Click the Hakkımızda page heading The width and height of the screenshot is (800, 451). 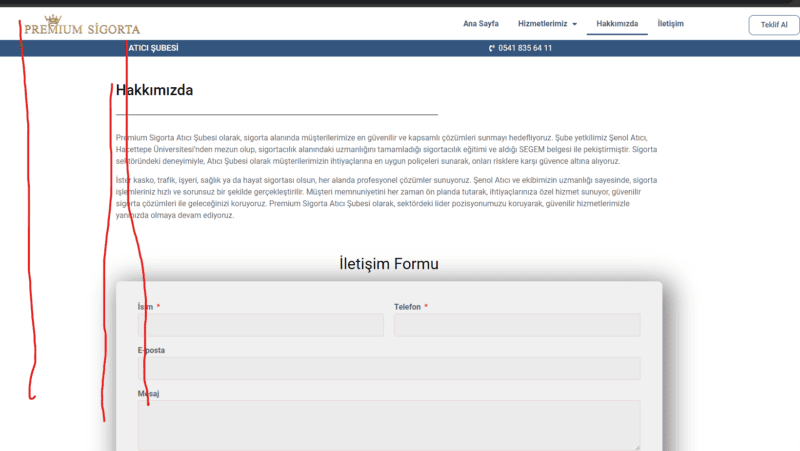[x=155, y=91]
